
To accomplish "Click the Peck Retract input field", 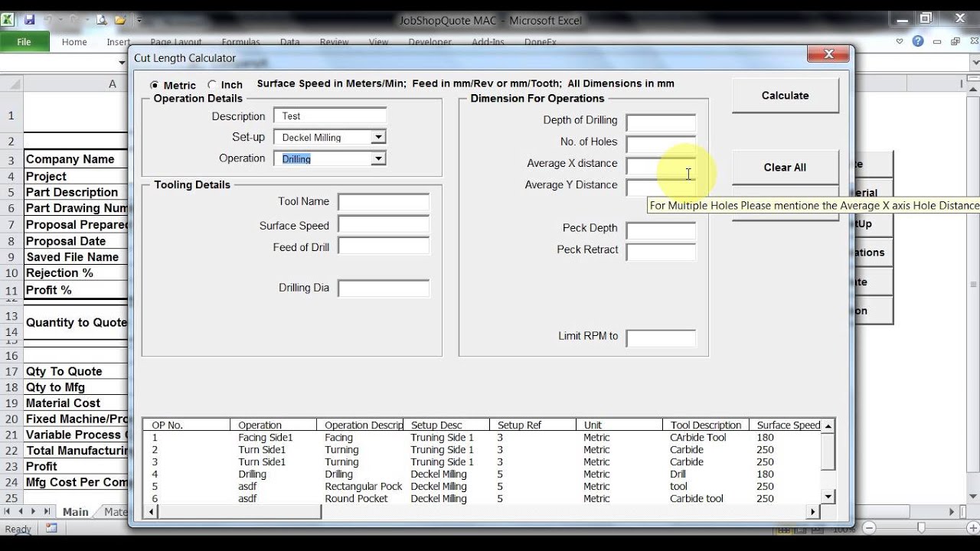I will [661, 252].
